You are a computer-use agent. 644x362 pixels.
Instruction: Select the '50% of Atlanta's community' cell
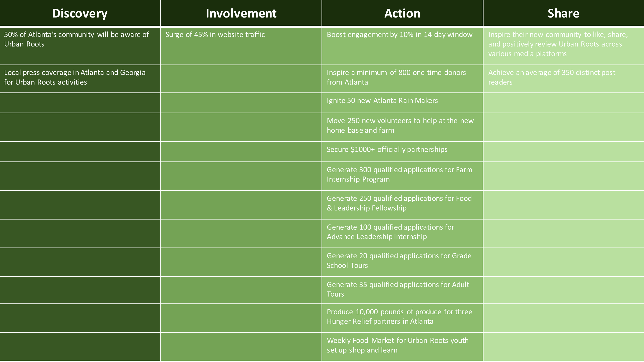(x=80, y=46)
